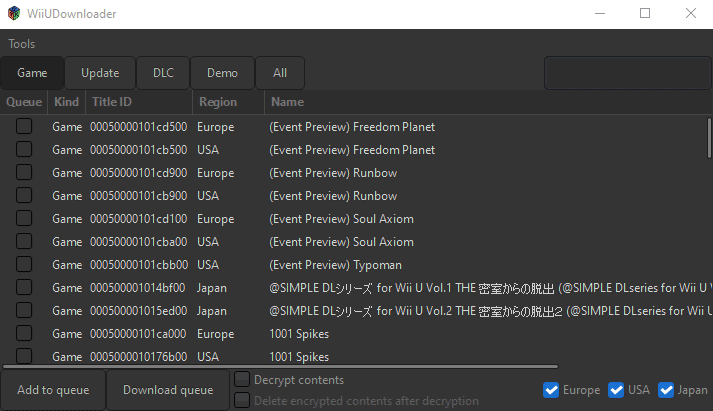Screen dimensions: 713x411
Task: Switch to the Game tab
Action: click(32, 73)
